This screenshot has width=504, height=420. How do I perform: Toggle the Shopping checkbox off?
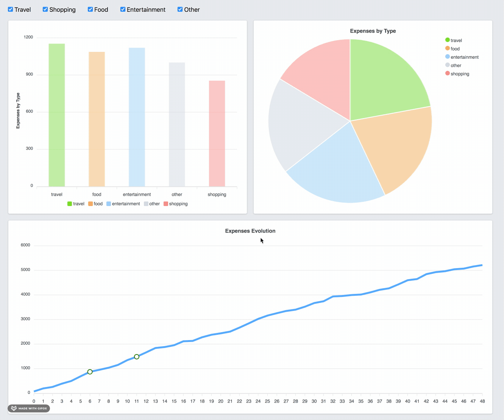(x=45, y=9)
